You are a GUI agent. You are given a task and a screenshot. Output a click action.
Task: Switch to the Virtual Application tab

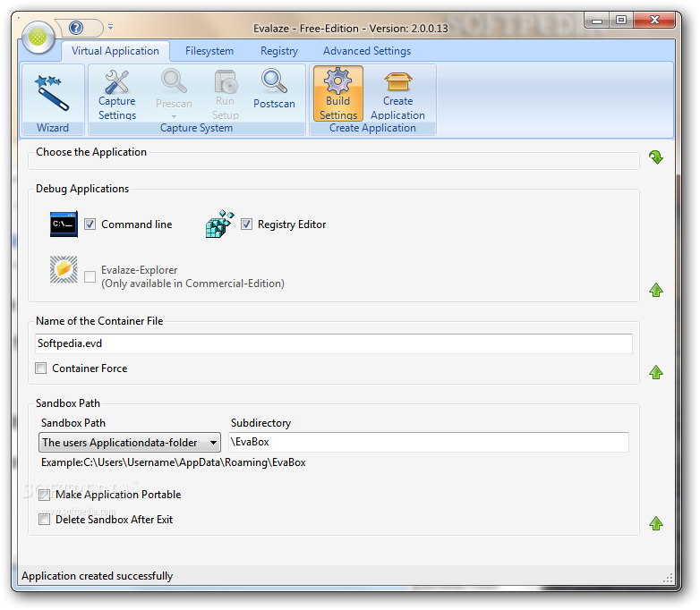(x=115, y=51)
